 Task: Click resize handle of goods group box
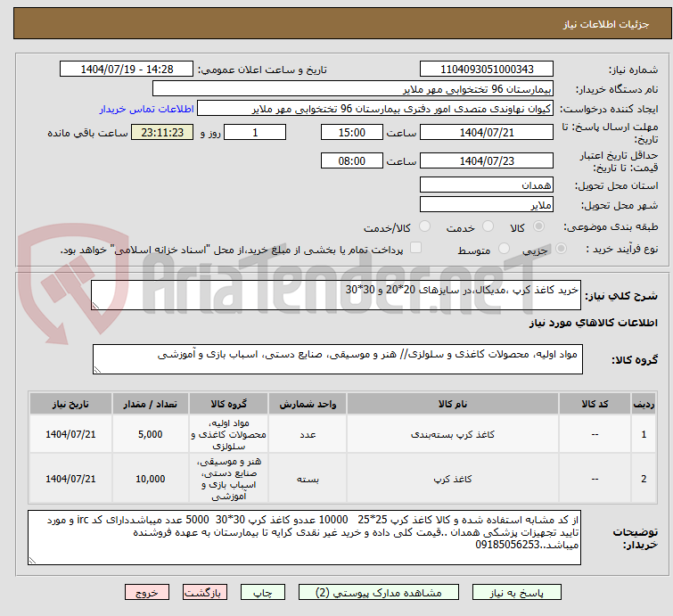coord(97,370)
